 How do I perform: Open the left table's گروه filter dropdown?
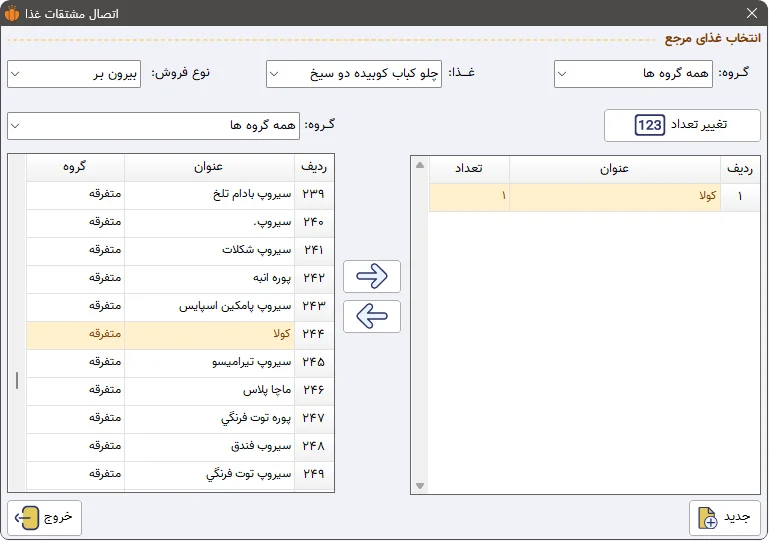pos(154,126)
